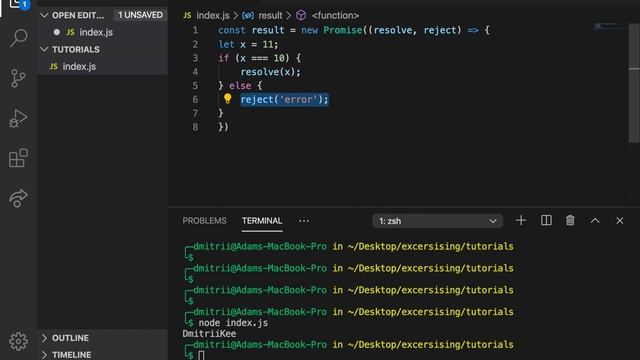The height and width of the screenshot is (360, 640).
Task: Click result breadcrumb item
Action: tap(270, 16)
